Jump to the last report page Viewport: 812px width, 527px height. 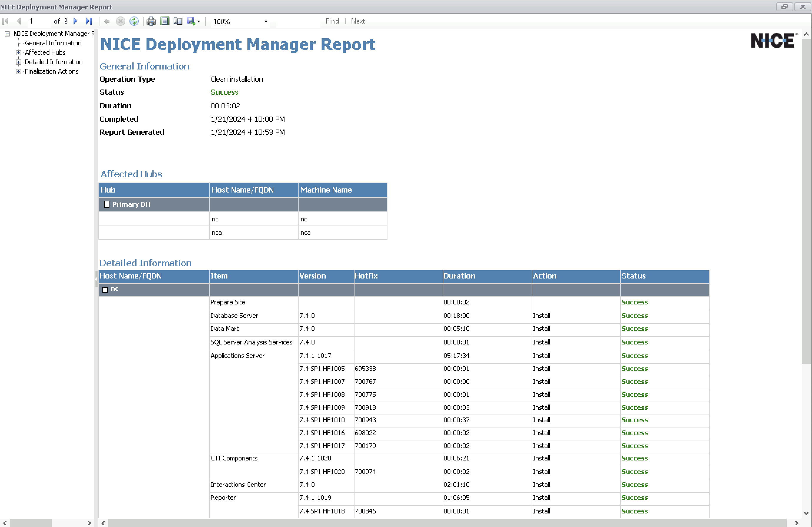(x=89, y=21)
